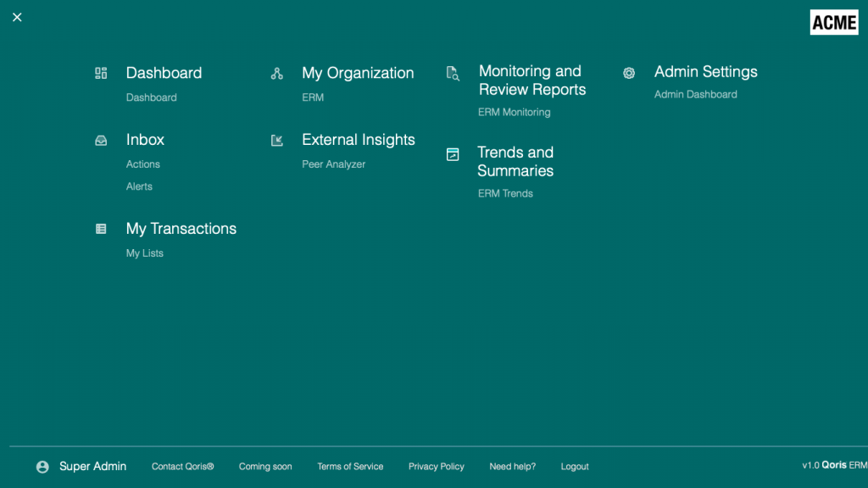Open the Admin Dashboard link
The width and height of the screenshot is (868, 488).
pyautogui.click(x=695, y=95)
